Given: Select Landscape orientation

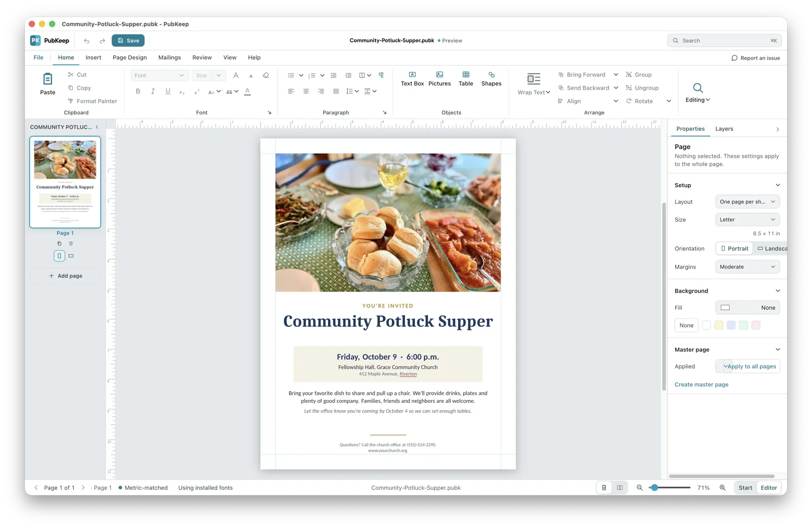Looking at the screenshot, I should click(771, 249).
